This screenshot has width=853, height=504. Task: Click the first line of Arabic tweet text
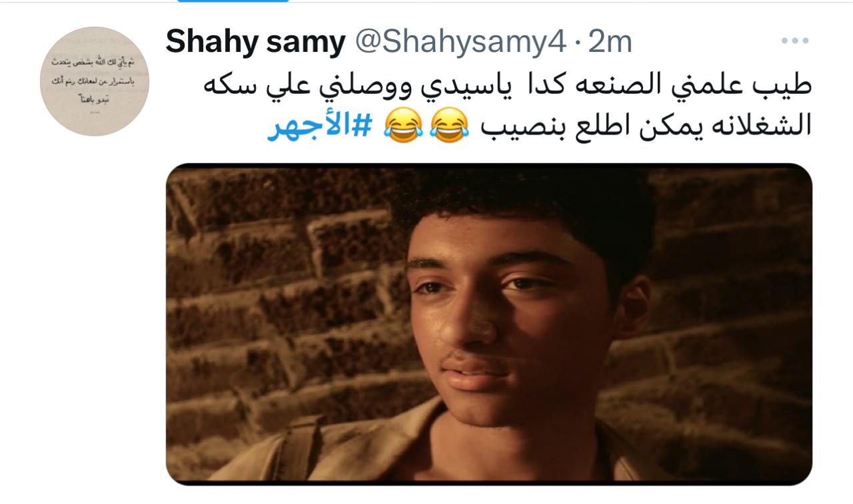click(506, 86)
